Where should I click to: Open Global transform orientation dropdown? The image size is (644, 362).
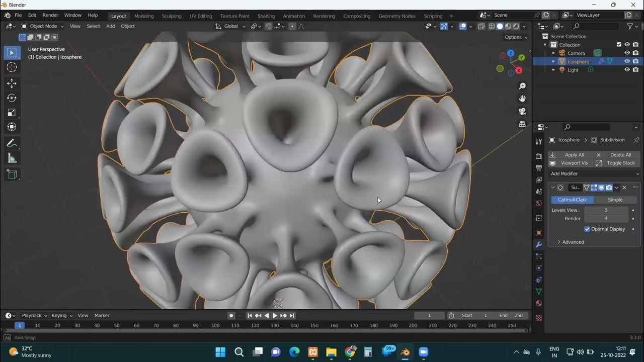230,26
